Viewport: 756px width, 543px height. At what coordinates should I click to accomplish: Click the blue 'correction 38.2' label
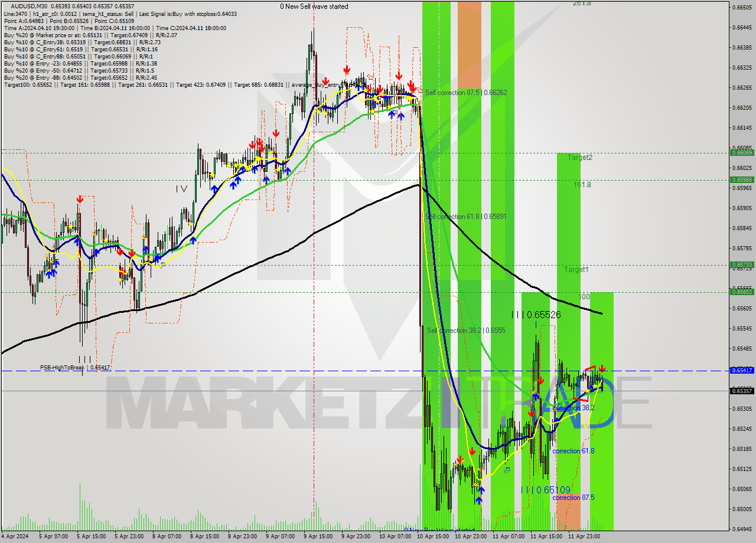[573, 408]
